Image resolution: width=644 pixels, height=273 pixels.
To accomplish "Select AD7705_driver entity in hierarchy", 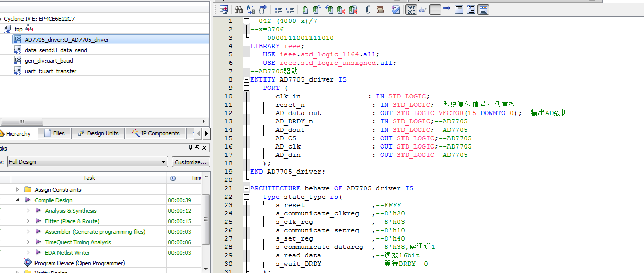I will point(66,40).
